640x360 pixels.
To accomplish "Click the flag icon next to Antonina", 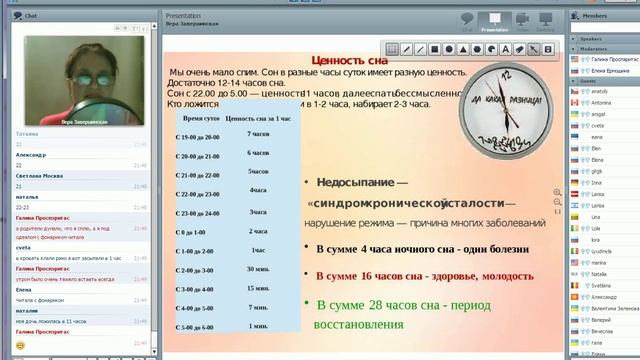I will pyautogui.click(x=575, y=103).
